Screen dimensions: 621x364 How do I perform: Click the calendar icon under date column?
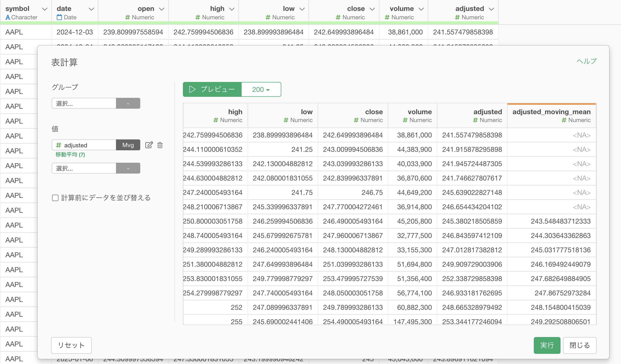coord(59,17)
